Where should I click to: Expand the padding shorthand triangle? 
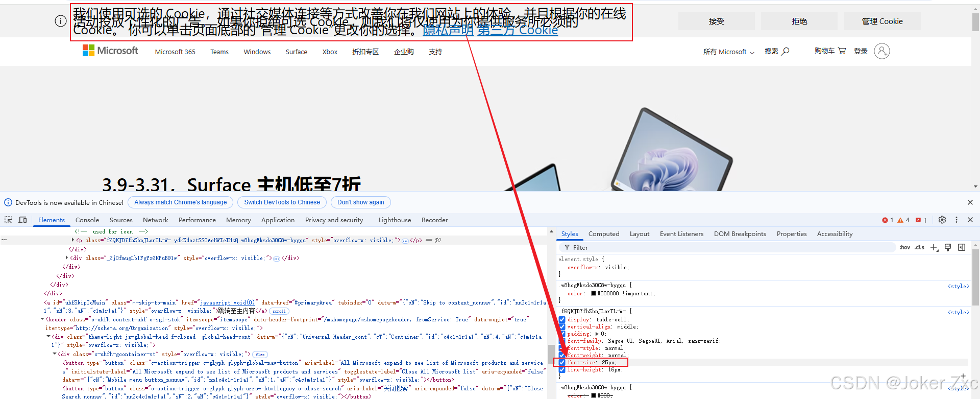(x=597, y=334)
